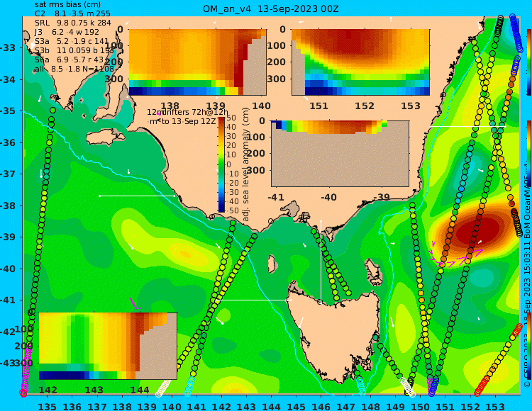Click the 'all 8.5 1.8 N=1108' summary row

pyautogui.click(x=74, y=69)
